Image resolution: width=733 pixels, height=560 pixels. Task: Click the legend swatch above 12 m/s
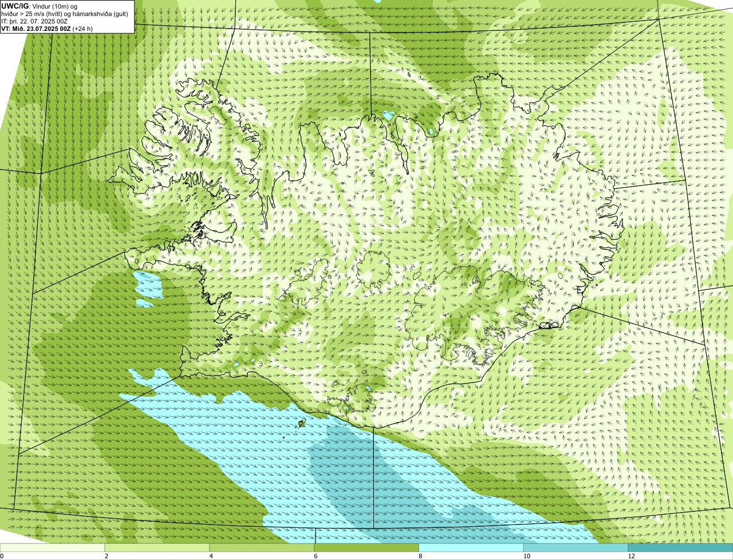681,547
